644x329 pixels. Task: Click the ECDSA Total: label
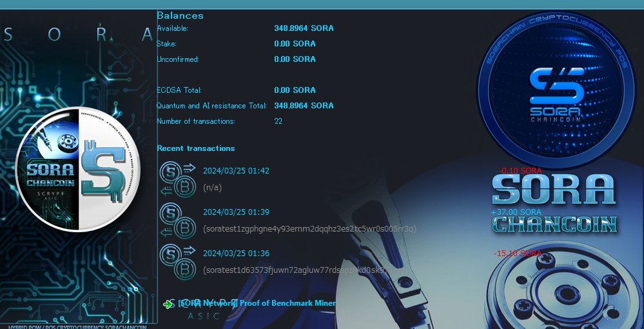click(x=179, y=90)
